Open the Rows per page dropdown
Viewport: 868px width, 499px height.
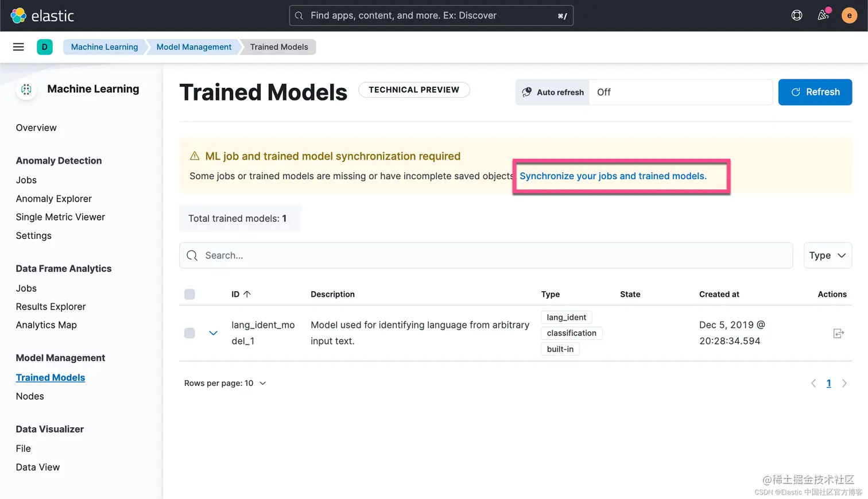click(x=225, y=383)
